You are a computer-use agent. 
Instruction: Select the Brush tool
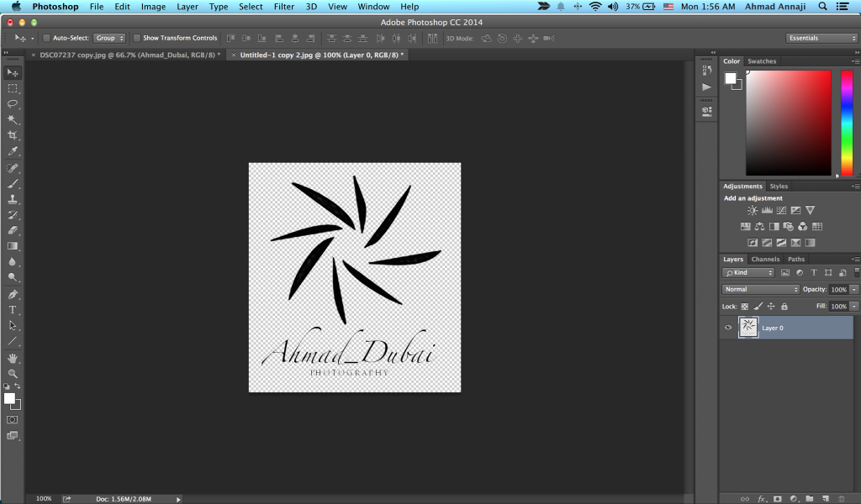click(13, 184)
